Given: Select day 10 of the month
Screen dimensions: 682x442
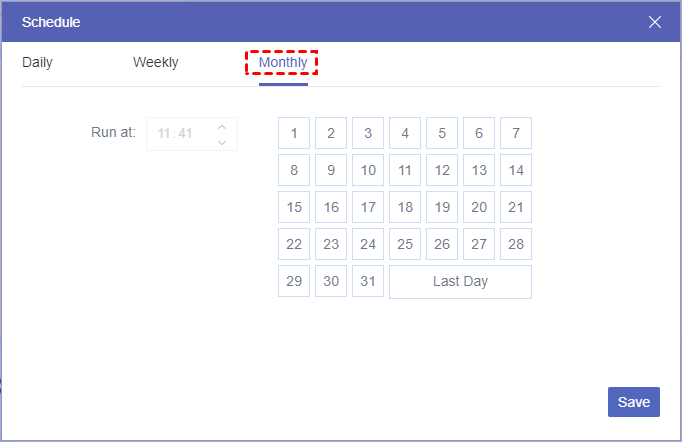Looking at the screenshot, I should pos(368,170).
